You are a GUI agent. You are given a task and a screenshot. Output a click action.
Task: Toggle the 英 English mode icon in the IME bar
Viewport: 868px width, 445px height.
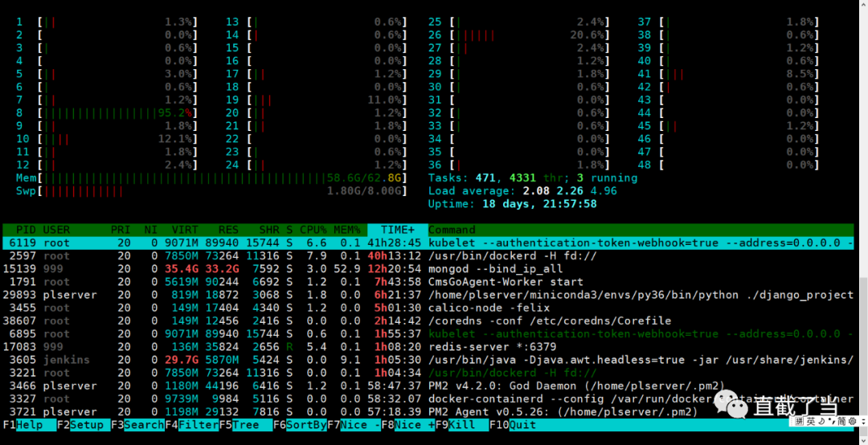click(x=811, y=421)
